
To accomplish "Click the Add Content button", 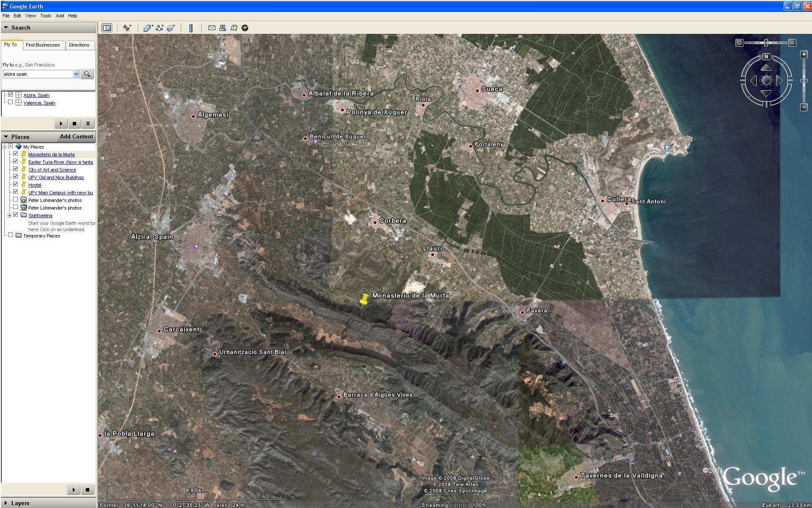I will click(x=76, y=137).
